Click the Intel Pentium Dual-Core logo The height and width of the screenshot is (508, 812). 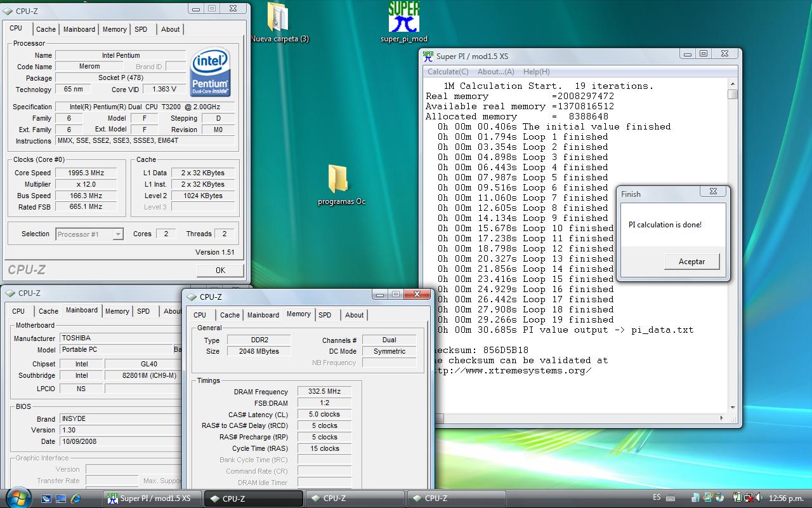click(x=211, y=72)
